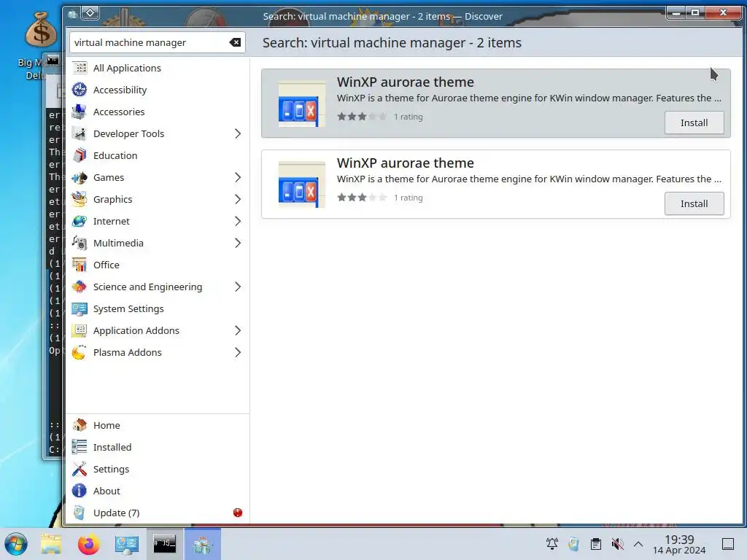Image resolution: width=747 pixels, height=560 pixels.
Task: Click the red update notification badge
Action: (238, 513)
